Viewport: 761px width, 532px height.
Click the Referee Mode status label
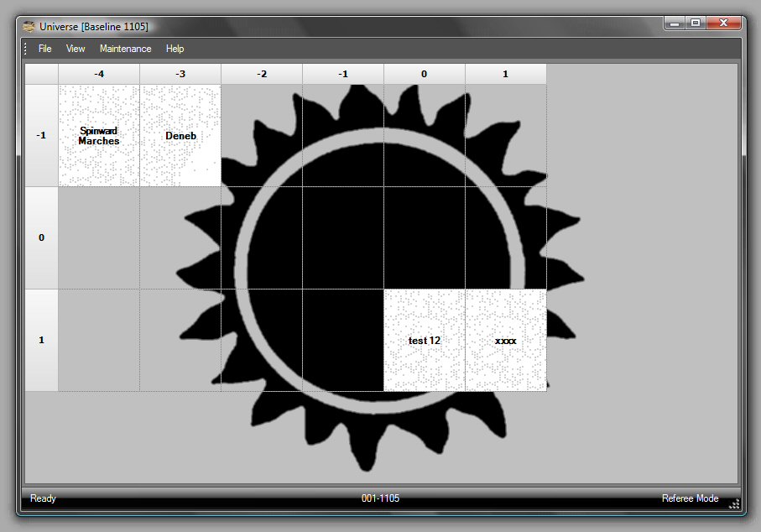[x=690, y=498]
